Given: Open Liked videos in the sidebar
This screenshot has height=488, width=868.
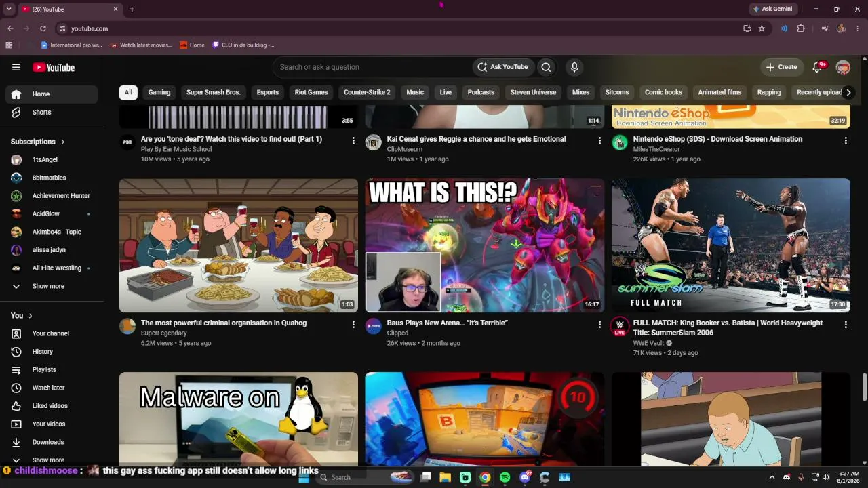Looking at the screenshot, I should pyautogui.click(x=52, y=406).
